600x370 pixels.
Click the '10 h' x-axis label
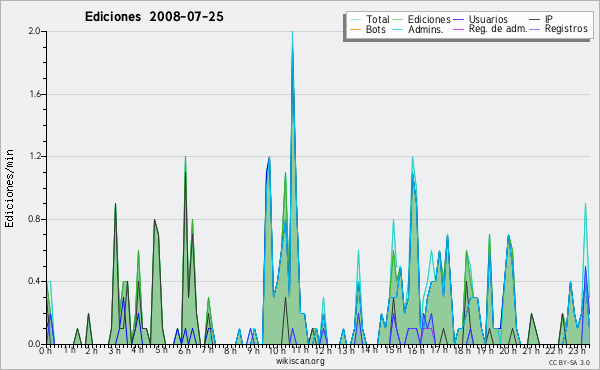click(x=277, y=350)
